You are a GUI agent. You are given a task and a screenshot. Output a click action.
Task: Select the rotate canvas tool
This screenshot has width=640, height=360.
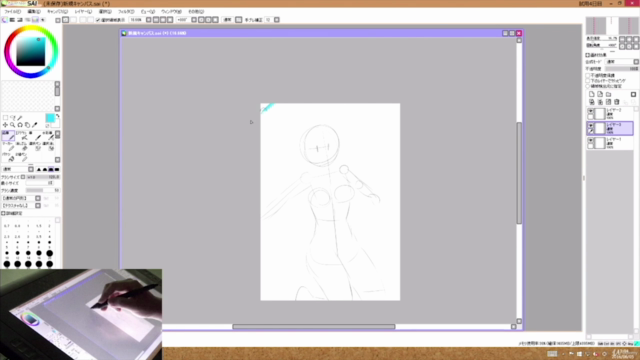(20, 125)
